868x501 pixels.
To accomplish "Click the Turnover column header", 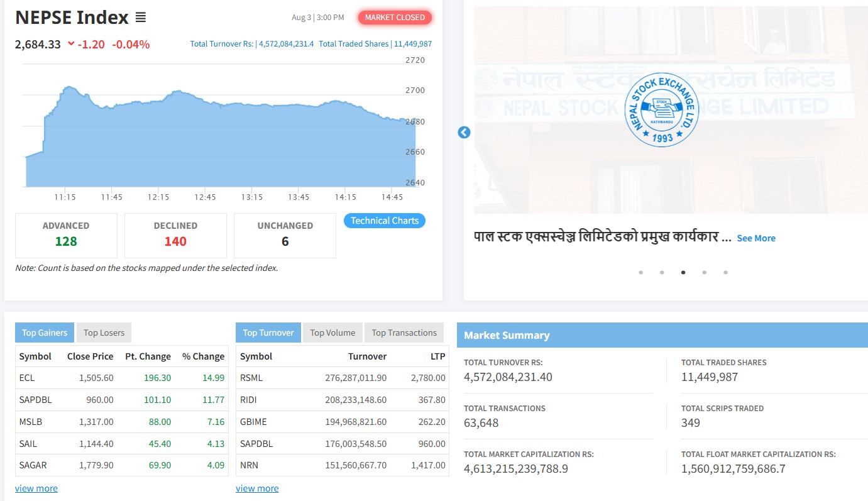I will click(368, 356).
